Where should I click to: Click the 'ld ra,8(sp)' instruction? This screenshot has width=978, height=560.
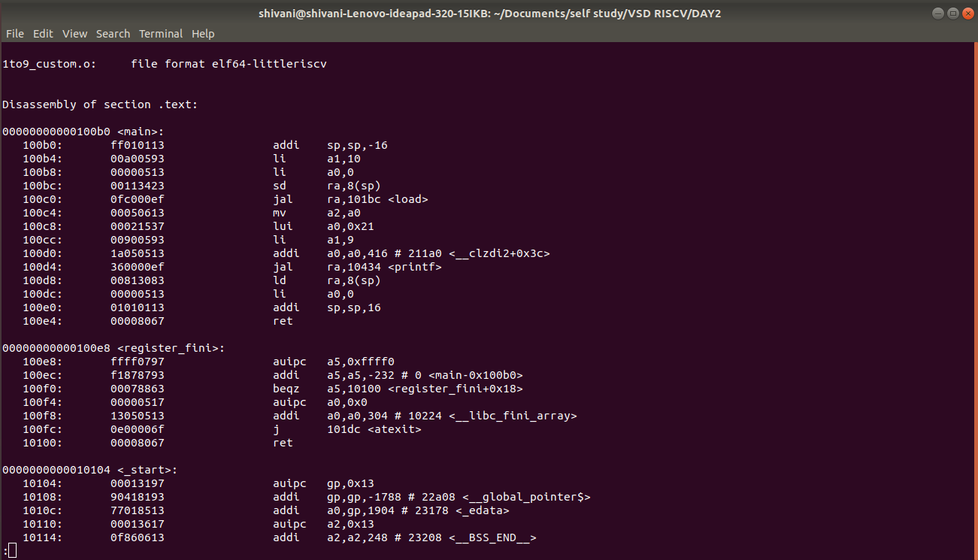tap(327, 280)
